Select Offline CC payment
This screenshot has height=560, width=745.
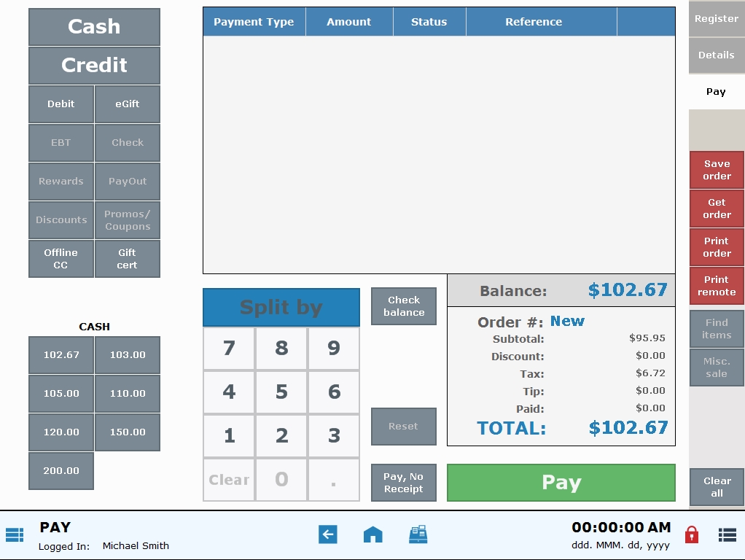[61, 259]
